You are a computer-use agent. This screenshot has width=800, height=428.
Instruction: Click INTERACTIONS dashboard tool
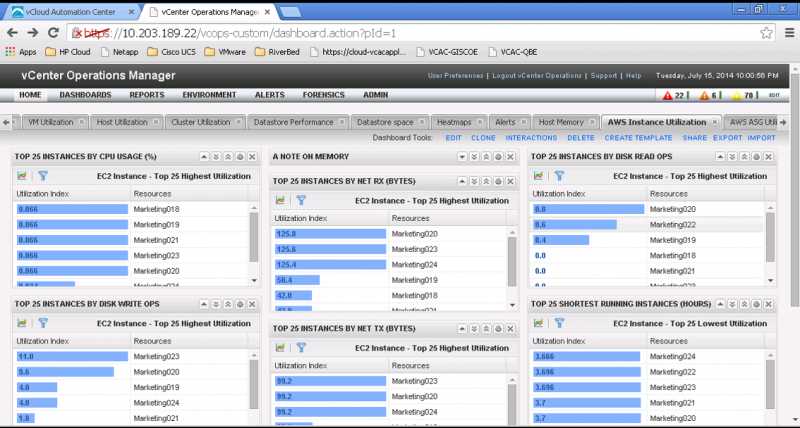[531, 138]
